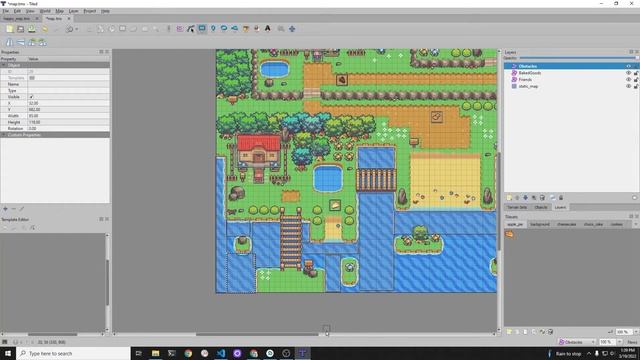The width and height of the screenshot is (640, 360).
Task: Click the Windows Start button
Action: coord(7,353)
